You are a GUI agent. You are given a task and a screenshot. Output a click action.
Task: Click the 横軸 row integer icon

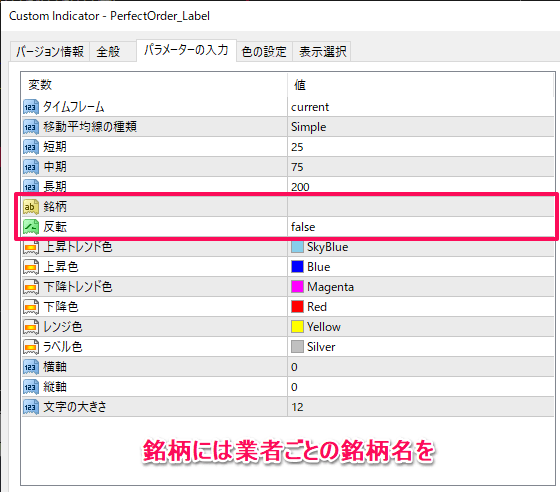31,367
